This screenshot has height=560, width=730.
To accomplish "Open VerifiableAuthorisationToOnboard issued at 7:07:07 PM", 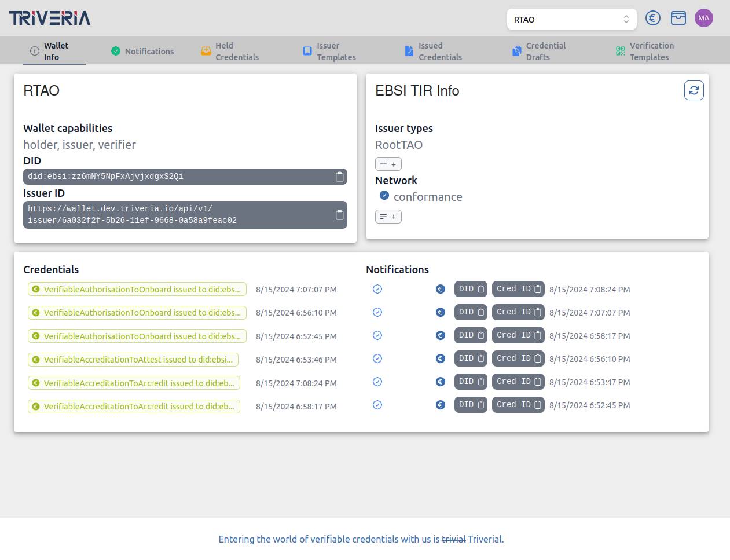I will 137,290.
